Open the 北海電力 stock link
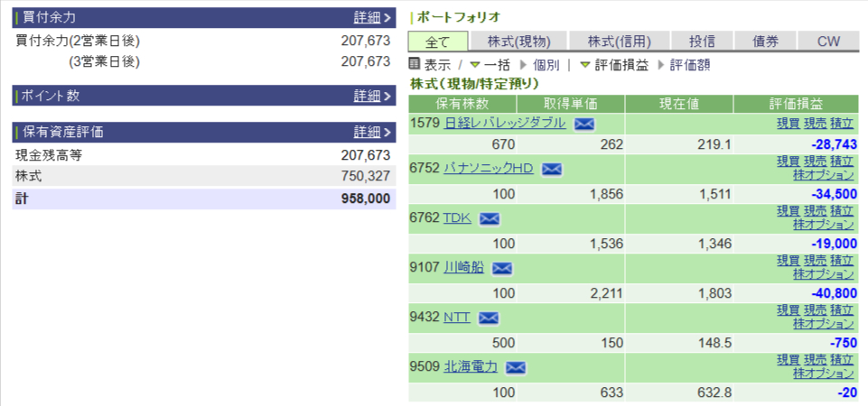 [471, 366]
